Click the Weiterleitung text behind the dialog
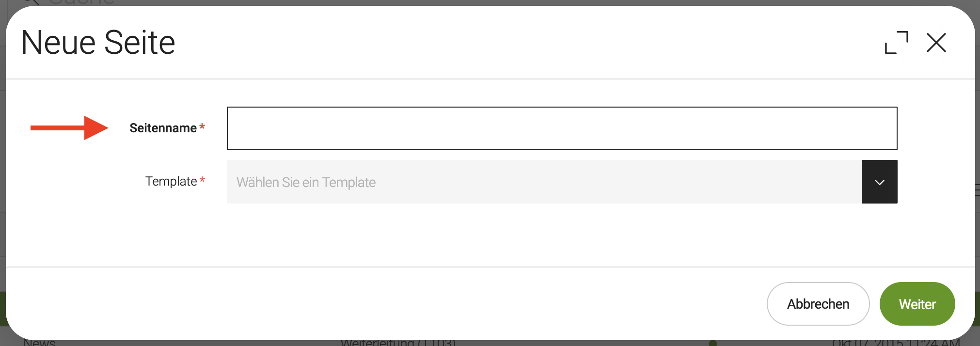 398,343
